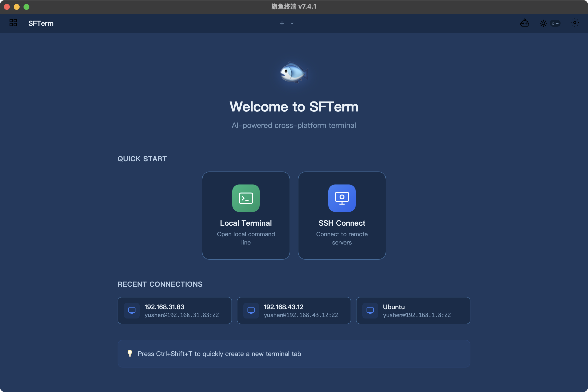This screenshot has width=588, height=392.
Task: Flip the theme toggle switch in the toolbar
Action: pyautogui.click(x=555, y=23)
